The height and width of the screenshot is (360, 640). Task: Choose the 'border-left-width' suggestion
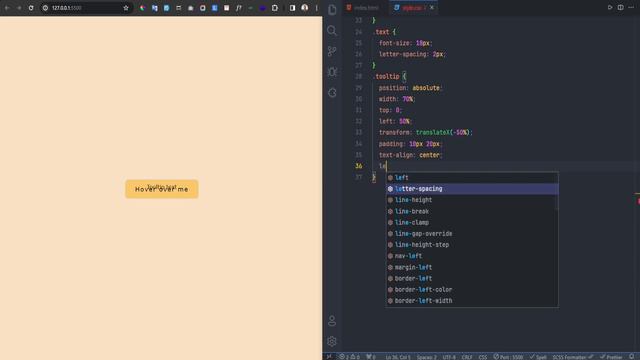point(472,301)
